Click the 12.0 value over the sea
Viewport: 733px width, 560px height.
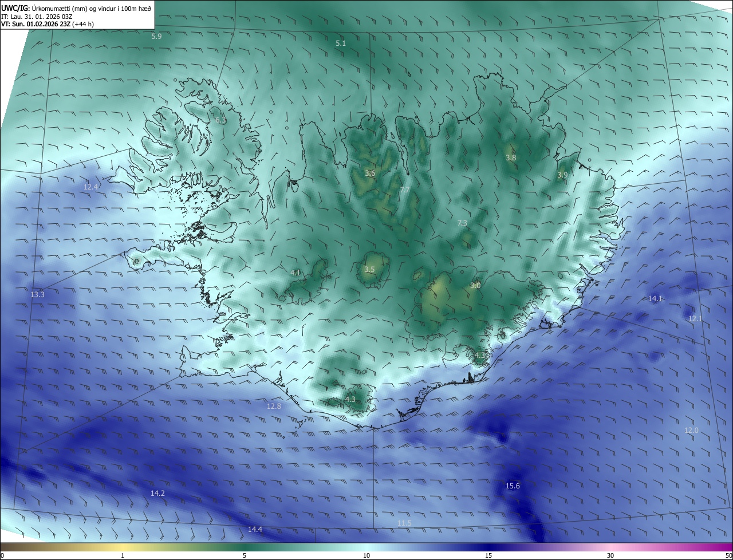pos(692,431)
